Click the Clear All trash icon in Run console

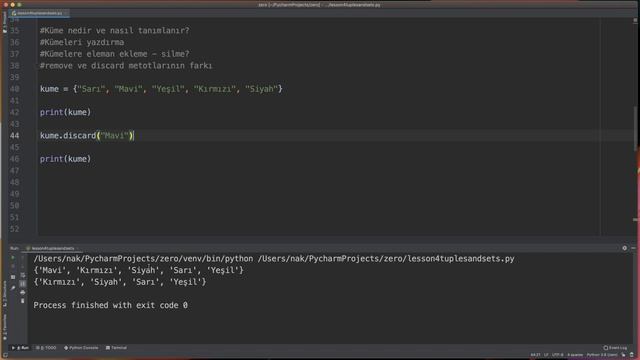[x=22, y=301]
